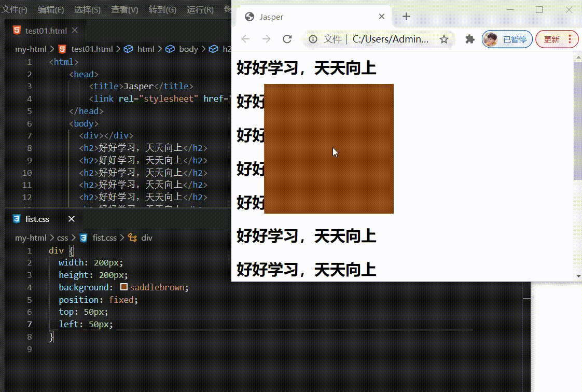The image size is (582, 392).
Task: Open the saddlebrown color swatch picker
Action: tap(124, 287)
